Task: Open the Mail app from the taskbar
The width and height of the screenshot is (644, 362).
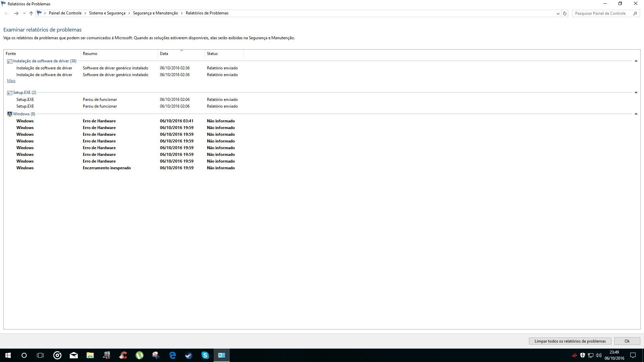Action: [x=74, y=355]
